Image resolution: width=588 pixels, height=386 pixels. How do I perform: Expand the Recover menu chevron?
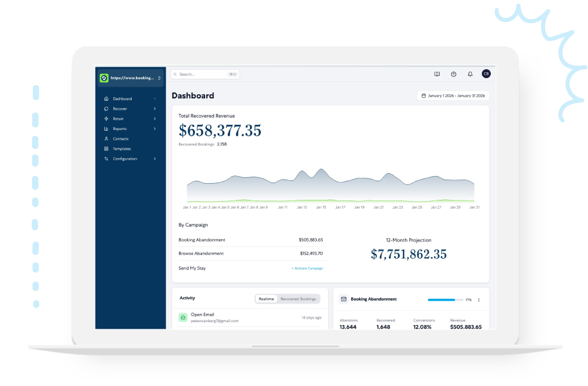tap(155, 109)
